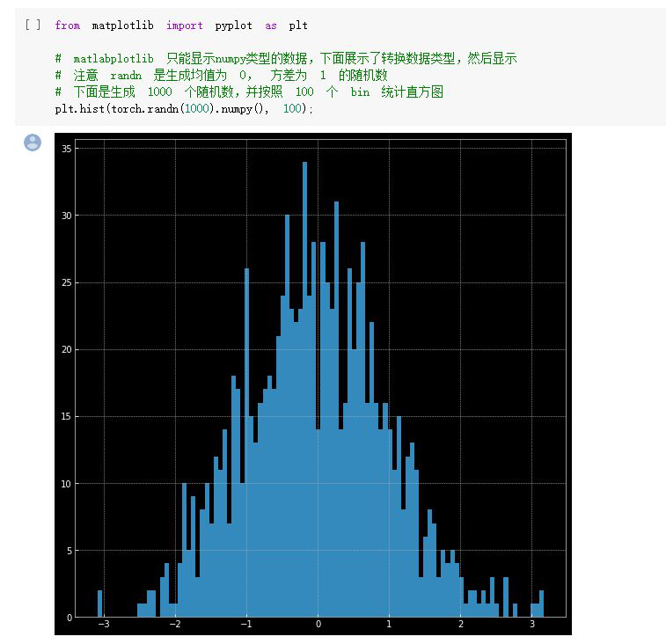Click the isolated histogram bar near −3

(x=99, y=604)
